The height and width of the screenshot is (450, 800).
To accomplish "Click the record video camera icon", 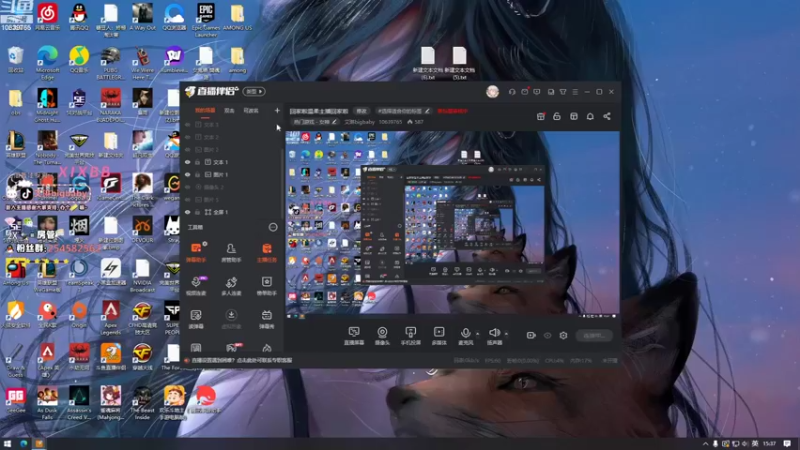I will pos(531,335).
